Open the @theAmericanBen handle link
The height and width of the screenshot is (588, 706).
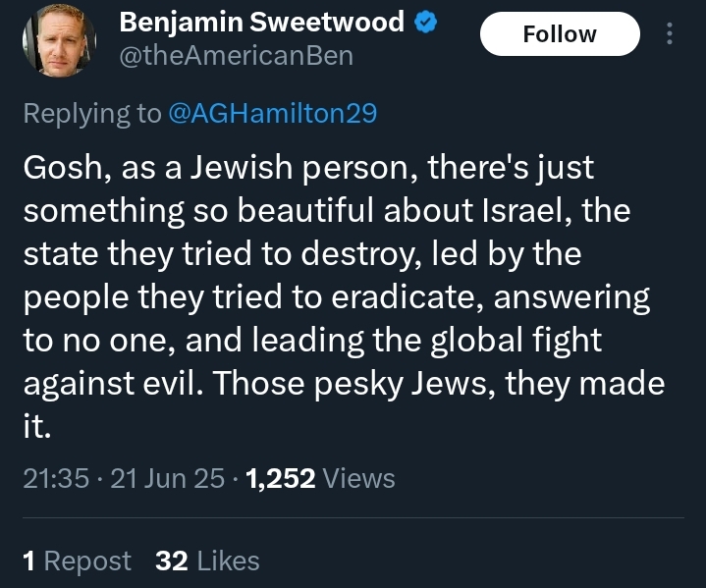click(x=236, y=56)
